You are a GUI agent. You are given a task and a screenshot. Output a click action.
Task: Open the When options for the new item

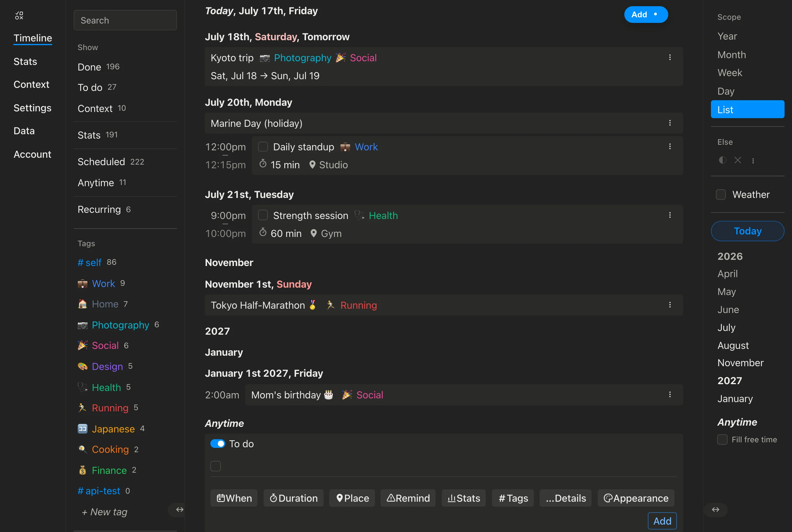(x=234, y=498)
